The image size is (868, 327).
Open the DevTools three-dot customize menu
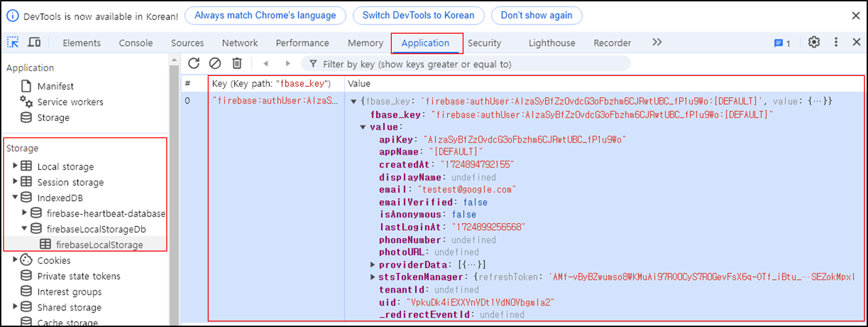tap(836, 42)
